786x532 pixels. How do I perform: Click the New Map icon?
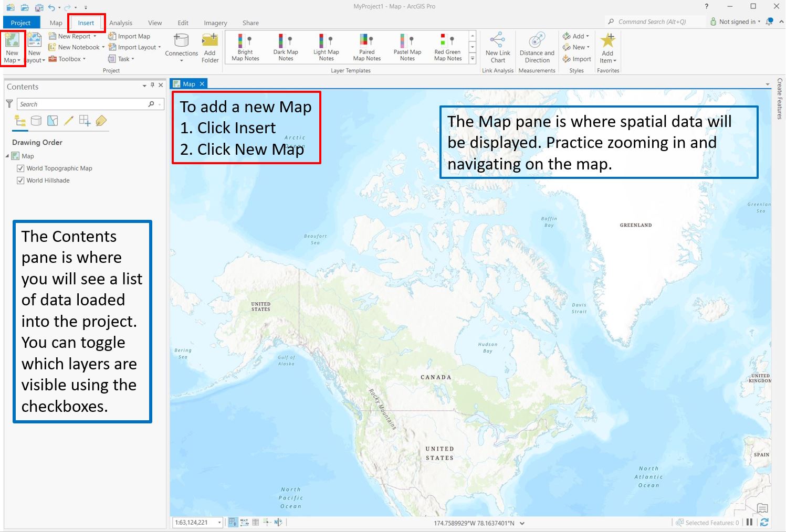pos(12,42)
